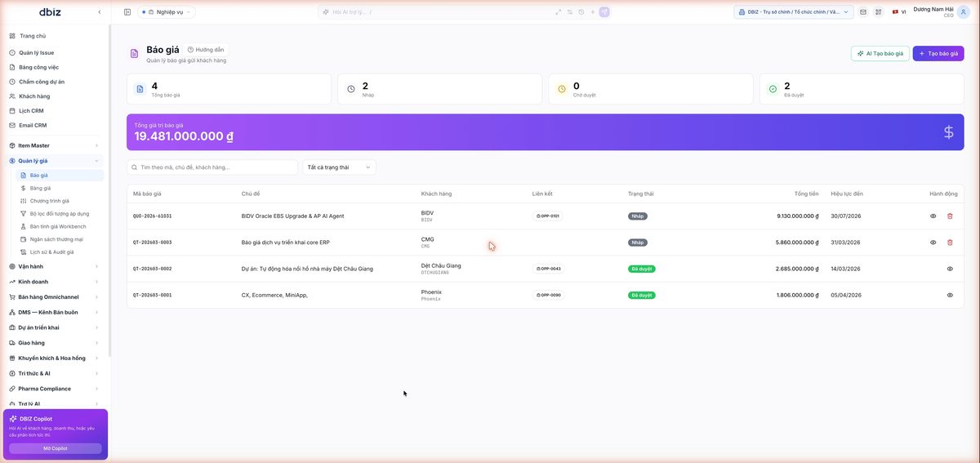Open history icon in AI assistant bar
The image size is (980, 463).
(581, 12)
